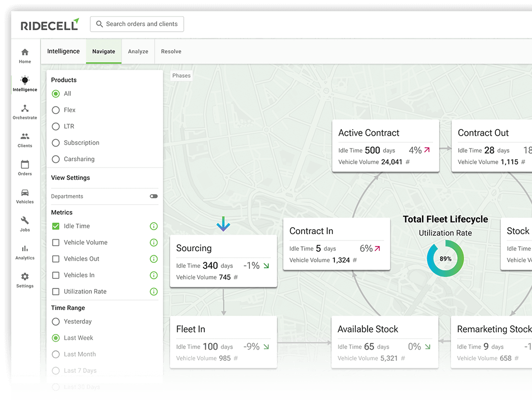Switch to the Resolve tab
The height and width of the screenshot is (402, 532).
tap(171, 51)
